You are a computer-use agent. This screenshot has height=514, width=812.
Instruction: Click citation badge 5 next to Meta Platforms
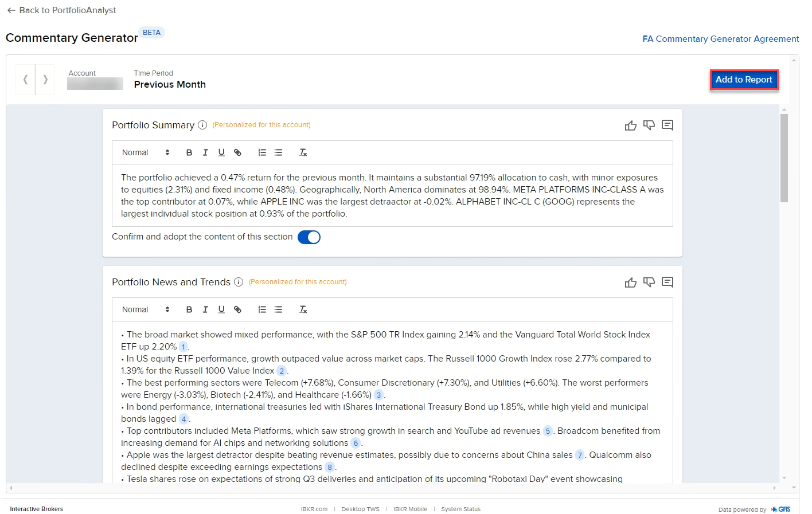[548, 431]
